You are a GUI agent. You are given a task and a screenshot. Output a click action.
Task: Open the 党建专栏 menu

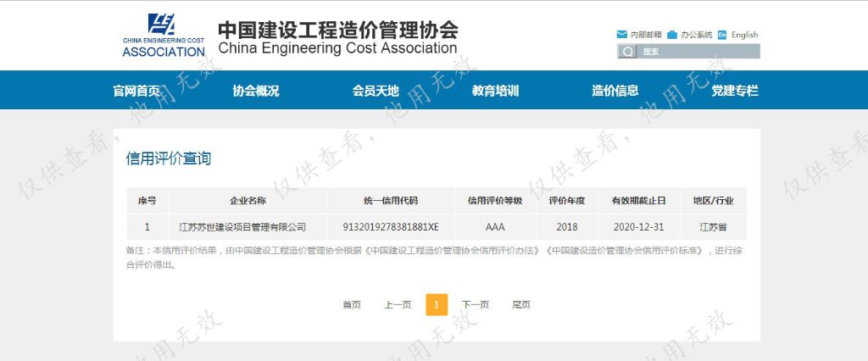tap(735, 90)
